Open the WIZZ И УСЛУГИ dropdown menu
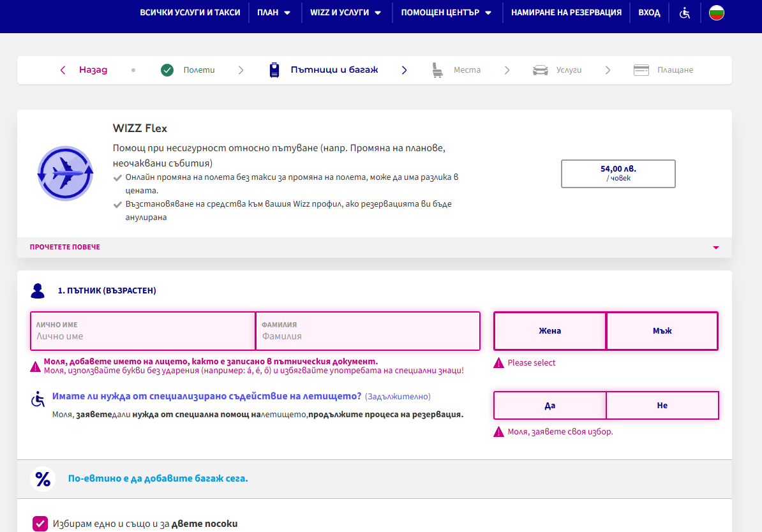Image resolution: width=762 pixels, height=532 pixels. pos(345,13)
